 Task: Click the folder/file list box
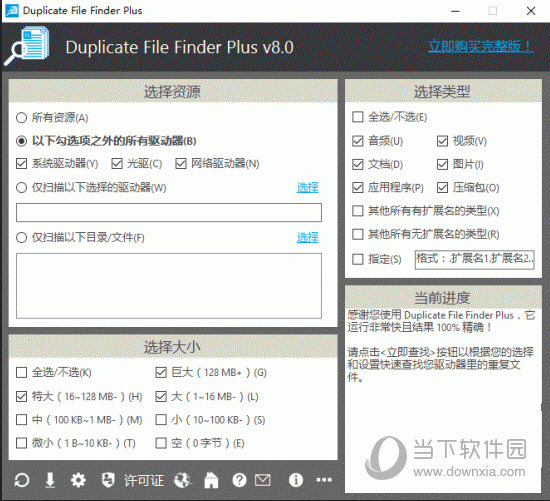coord(169,286)
